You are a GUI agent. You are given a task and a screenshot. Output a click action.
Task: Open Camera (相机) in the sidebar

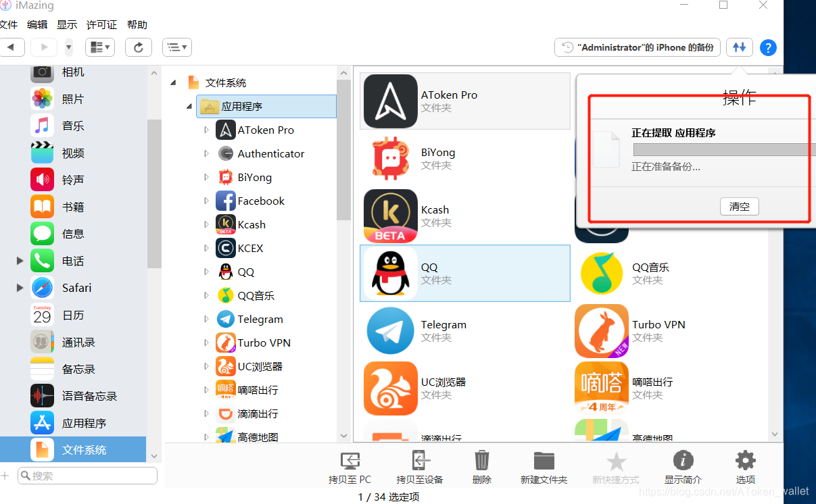coord(73,72)
